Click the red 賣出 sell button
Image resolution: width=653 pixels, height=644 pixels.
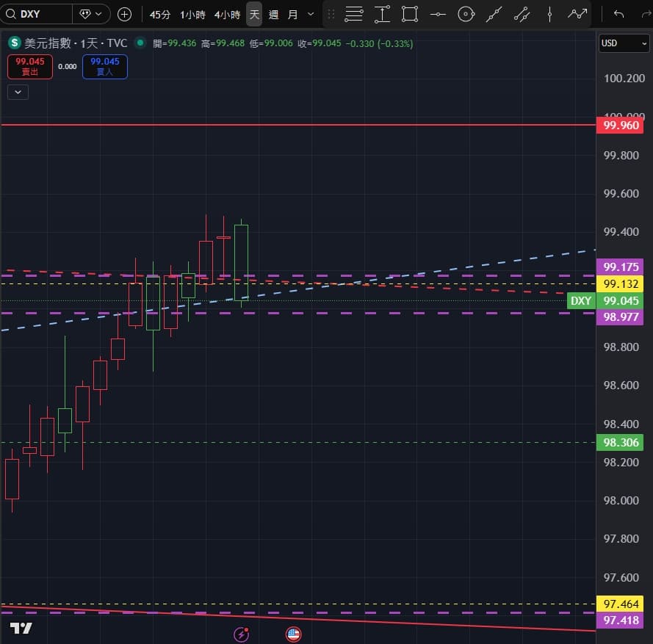coord(30,67)
